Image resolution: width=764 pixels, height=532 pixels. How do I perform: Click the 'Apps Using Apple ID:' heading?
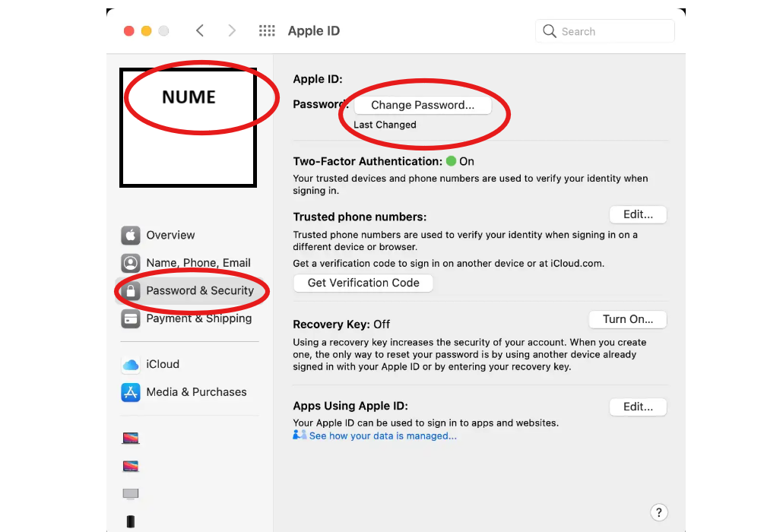tap(350, 406)
